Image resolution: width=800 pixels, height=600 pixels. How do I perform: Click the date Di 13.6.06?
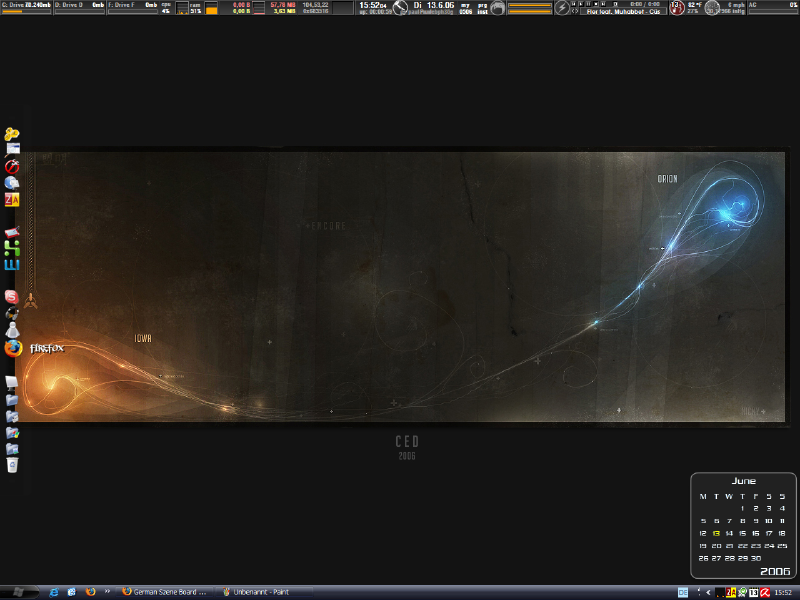pos(433,5)
